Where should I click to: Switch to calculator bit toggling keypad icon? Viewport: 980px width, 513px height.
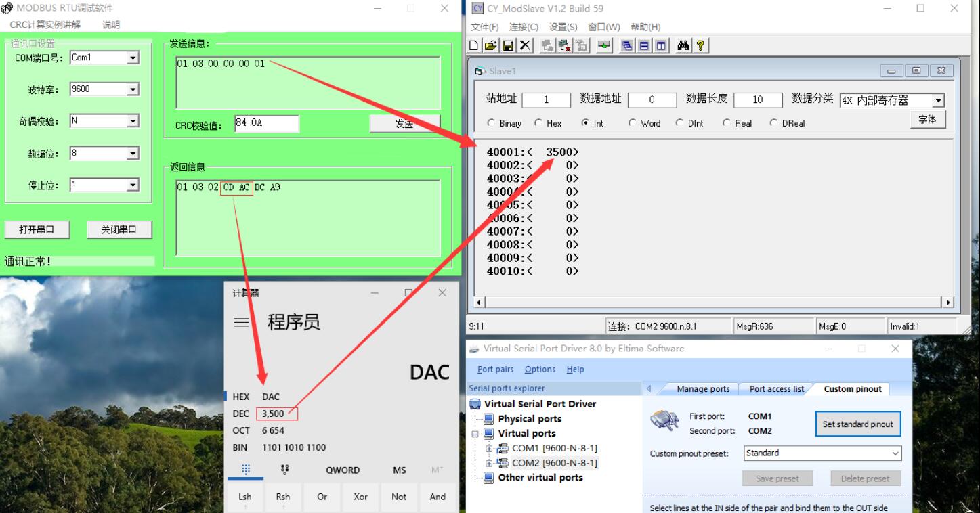pos(284,470)
